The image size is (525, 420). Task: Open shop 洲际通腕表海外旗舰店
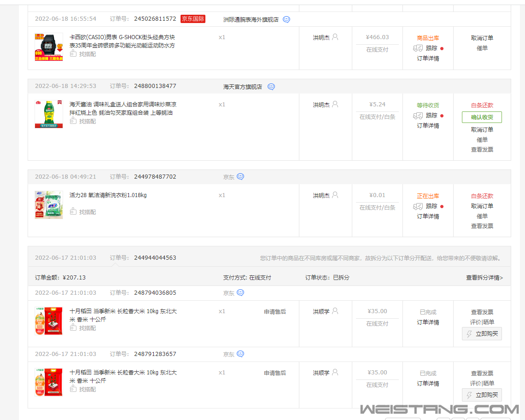click(x=251, y=19)
